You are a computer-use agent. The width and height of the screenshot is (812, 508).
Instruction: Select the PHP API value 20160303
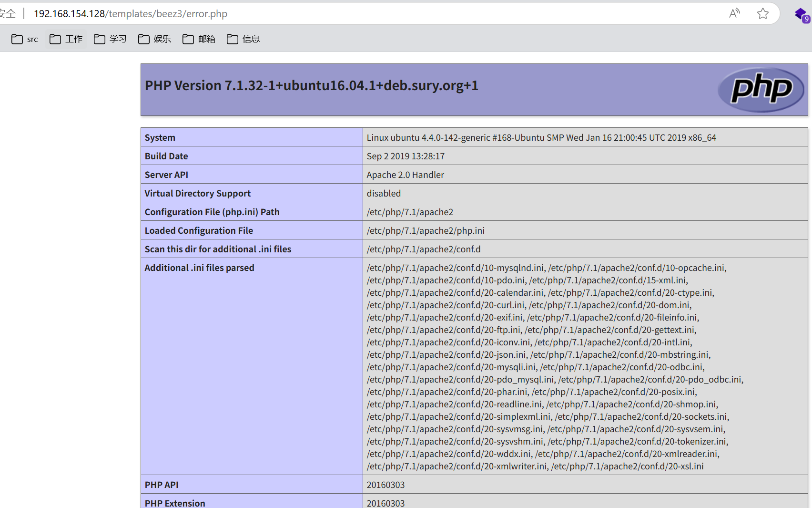click(x=386, y=485)
